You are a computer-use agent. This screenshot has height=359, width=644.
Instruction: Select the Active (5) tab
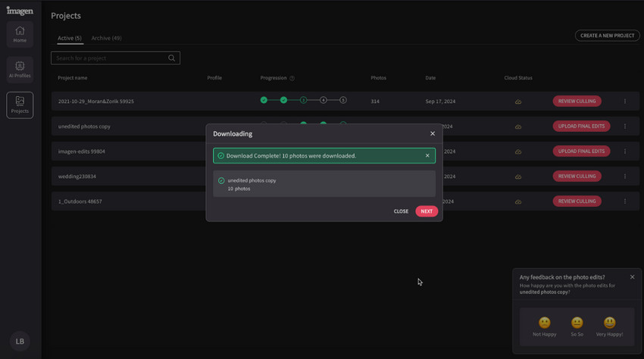pos(70,38)
